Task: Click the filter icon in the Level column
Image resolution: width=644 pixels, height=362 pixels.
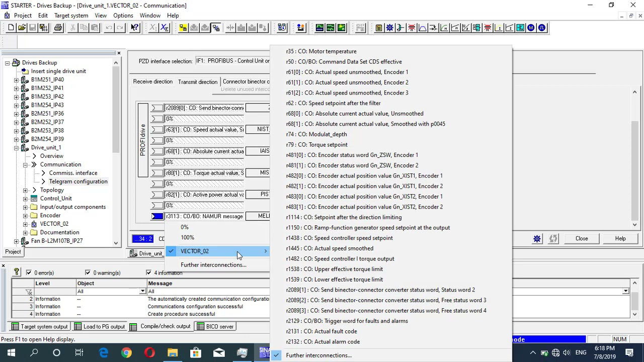Action: click(29, 292)
